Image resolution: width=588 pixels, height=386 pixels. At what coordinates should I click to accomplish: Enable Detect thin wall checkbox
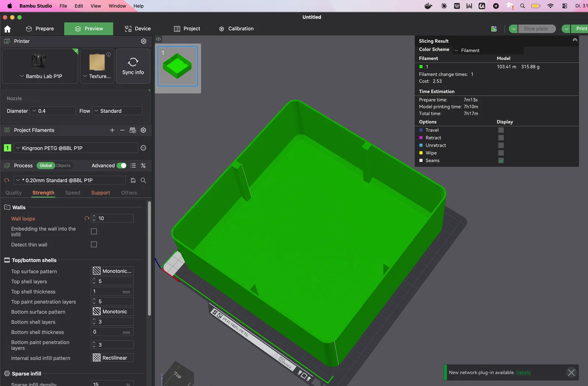coord(94,244)
